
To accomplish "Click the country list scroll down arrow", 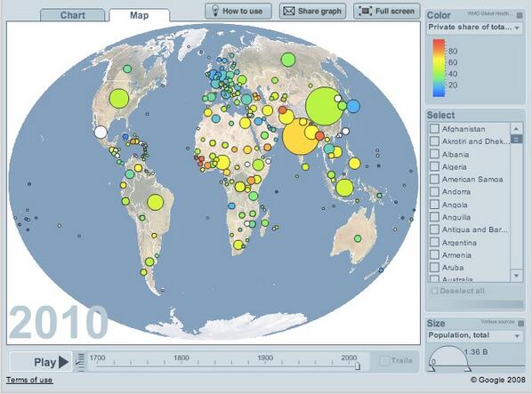I will 516,276.
